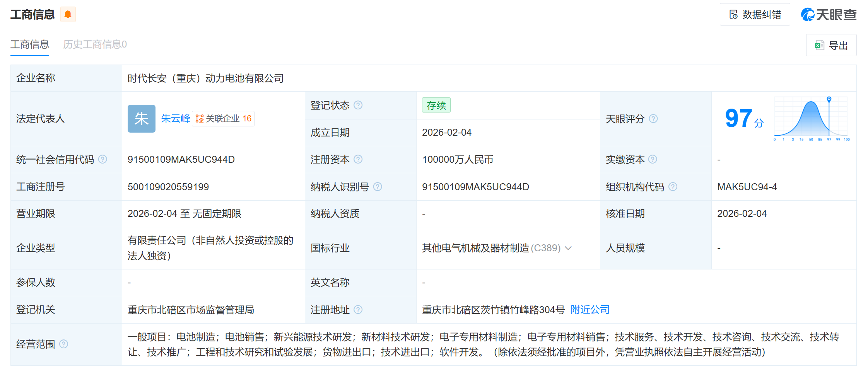Viewport: 868px width, 375px height.
Task: Click the help icon beside 统一社会信用代码
Action: 103,159
